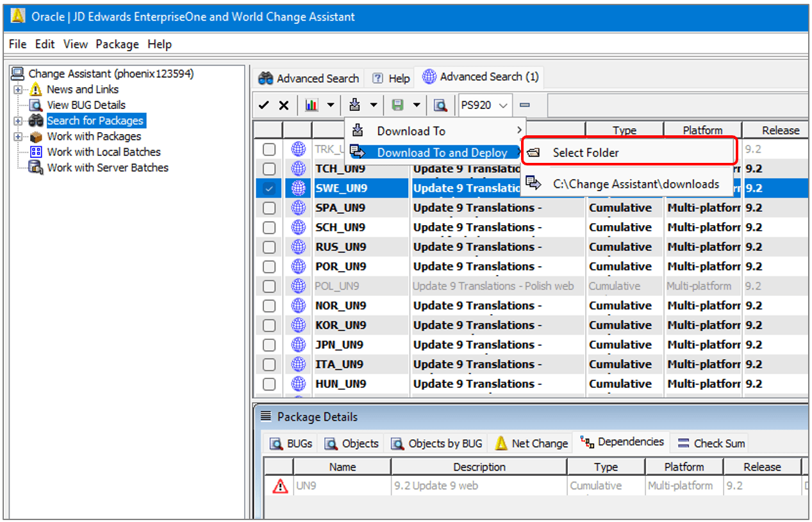
Task: Open the Package menu
Action: pyautogui.click(x=117, y=44)
